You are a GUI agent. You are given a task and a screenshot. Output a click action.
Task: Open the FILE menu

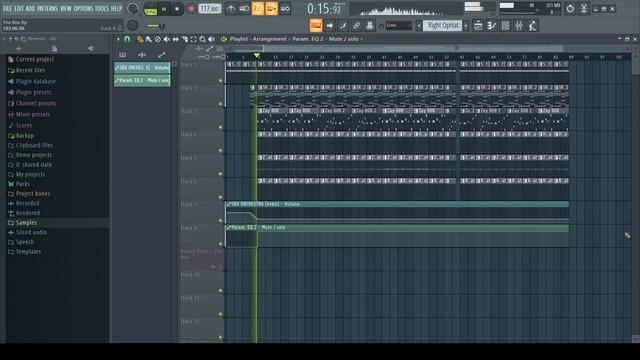click(x=7, y=8)
